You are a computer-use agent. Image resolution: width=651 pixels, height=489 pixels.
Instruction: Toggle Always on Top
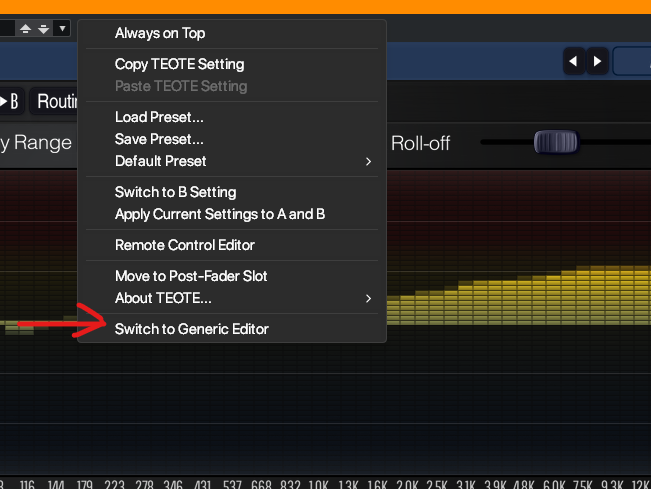(x=160, y=33)
